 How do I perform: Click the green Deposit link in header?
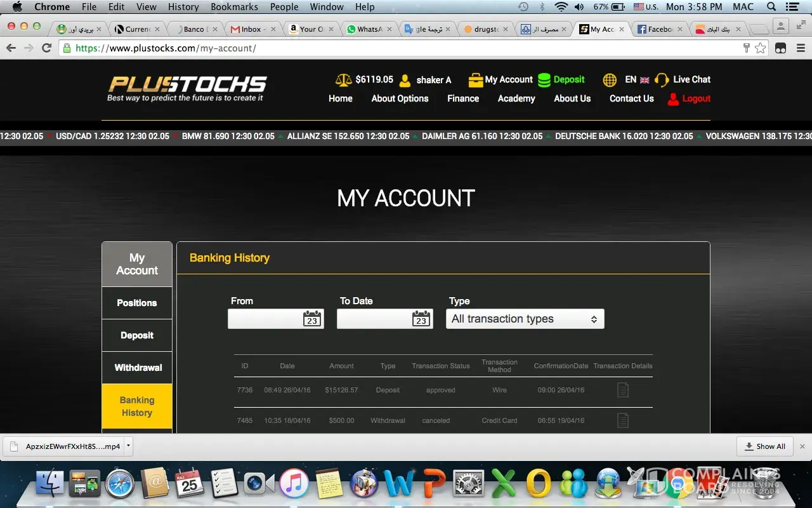point(569,80)
